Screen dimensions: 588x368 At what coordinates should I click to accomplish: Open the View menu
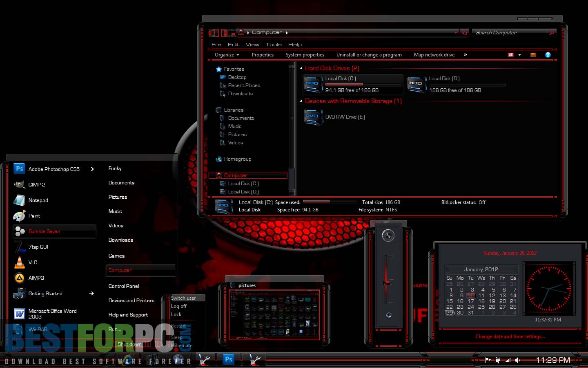click(x=252, y=45)
